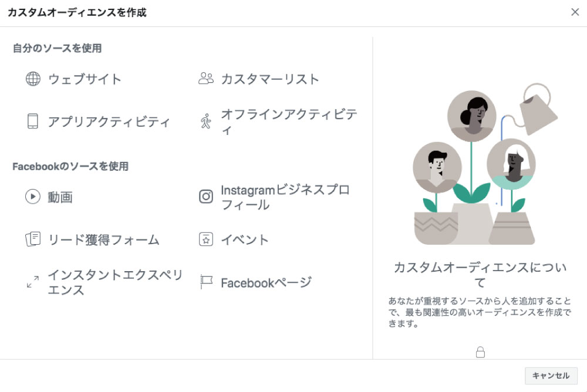Click the キャンセル button
Screen dimensions: 587x392
point(551,376)
